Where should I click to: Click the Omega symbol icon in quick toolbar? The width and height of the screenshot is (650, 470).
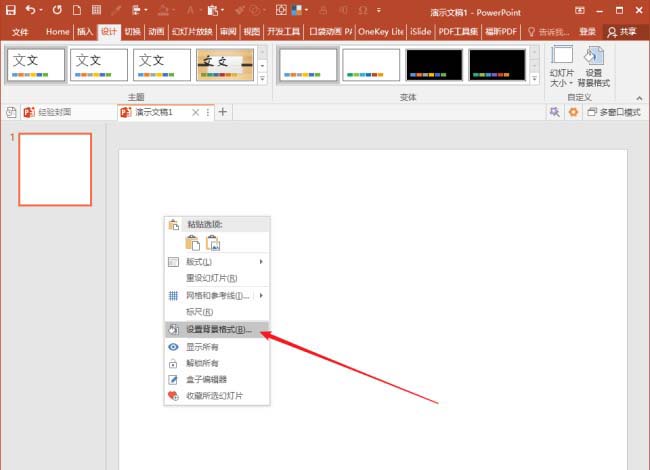pyautogui.click(x=363, y=10)
